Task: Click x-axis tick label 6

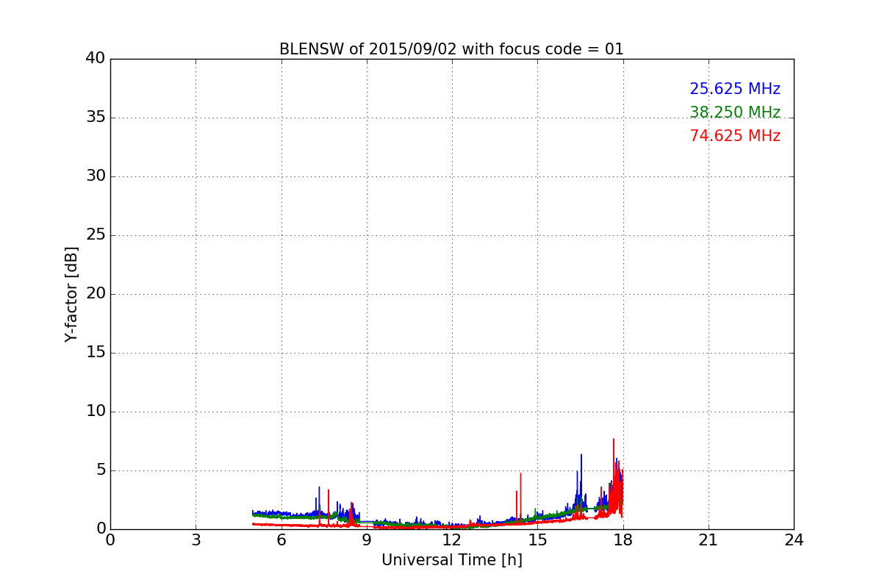Action: coord(281,539)
